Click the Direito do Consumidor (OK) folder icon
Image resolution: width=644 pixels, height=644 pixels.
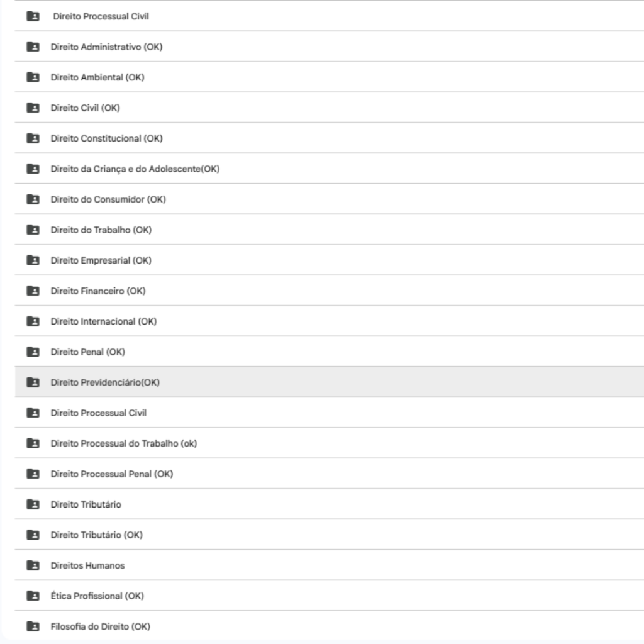coord(33,199)
